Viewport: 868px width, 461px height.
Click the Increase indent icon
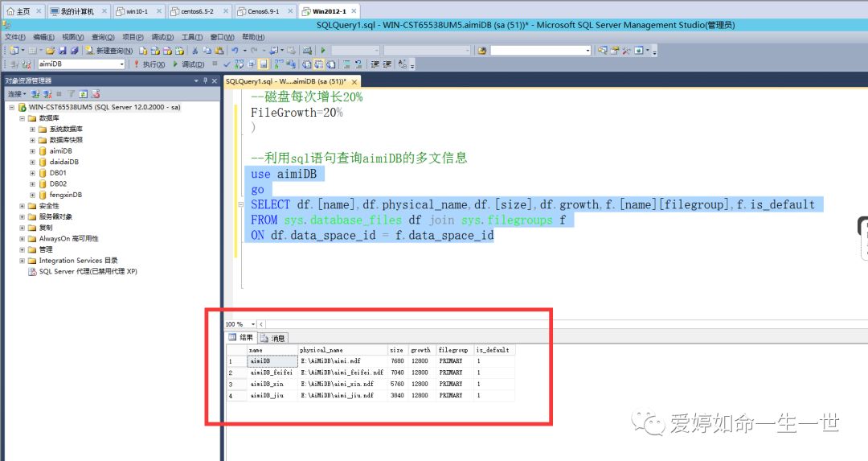(x=387, y=64)
